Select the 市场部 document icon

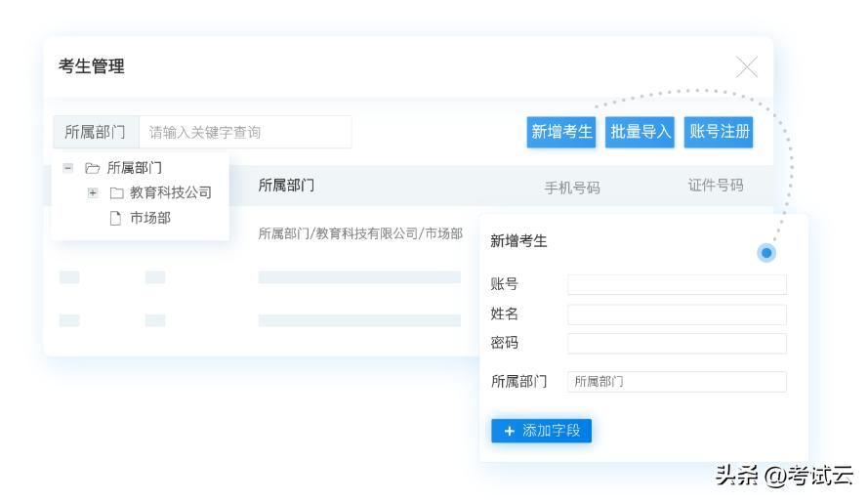115,218
